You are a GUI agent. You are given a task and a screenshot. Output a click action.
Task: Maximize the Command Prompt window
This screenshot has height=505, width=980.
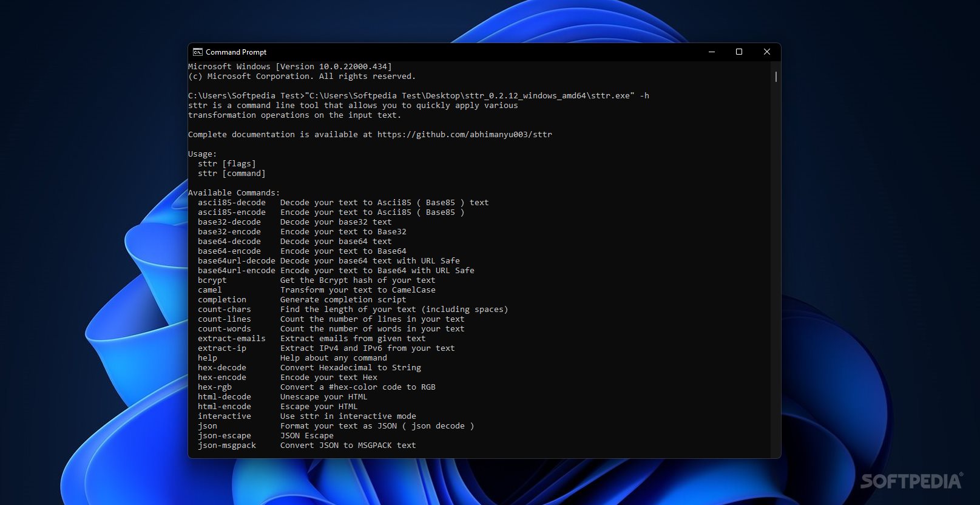pos(739,52)
